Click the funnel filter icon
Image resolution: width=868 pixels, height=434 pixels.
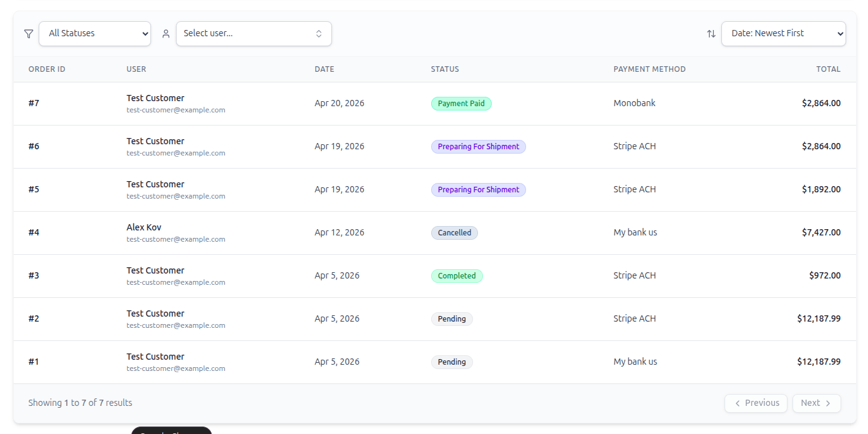29,34
